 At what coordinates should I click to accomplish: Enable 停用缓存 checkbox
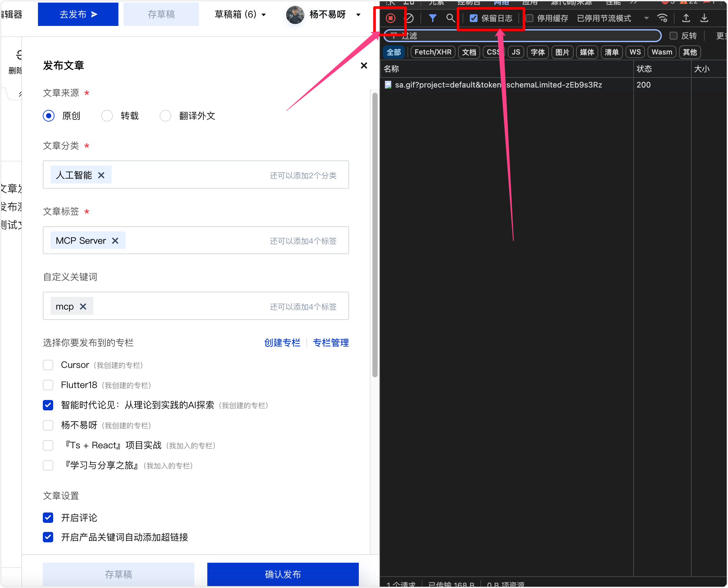coord(529,18)
